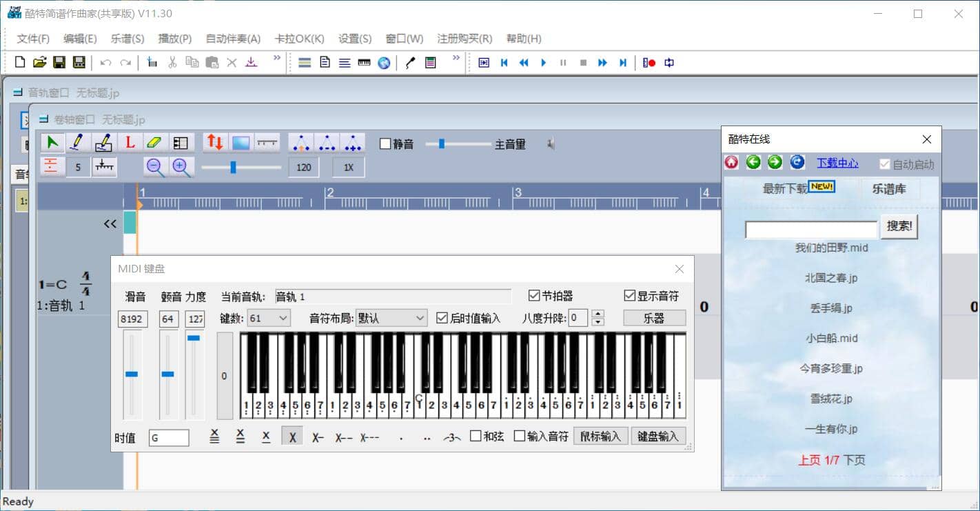Screen dimensions: 980x511
Task: Choose the eraser tool
Action: (154, 143)
